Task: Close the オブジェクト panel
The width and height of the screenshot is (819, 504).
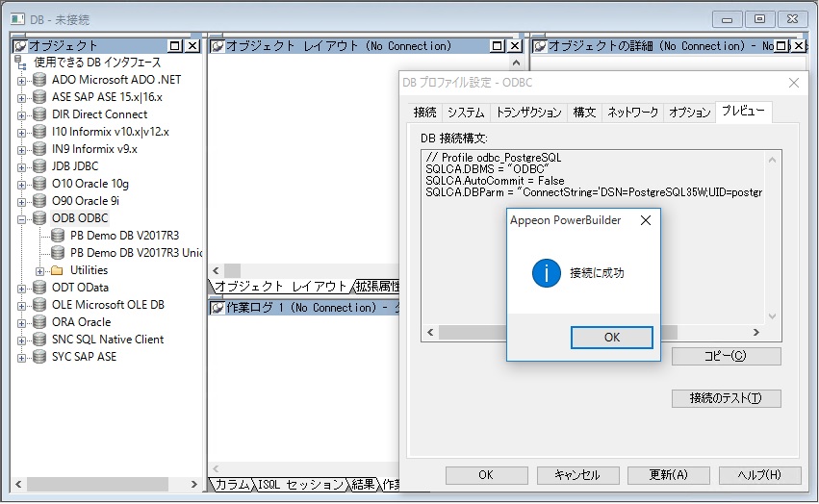Action: pos(192,46)
